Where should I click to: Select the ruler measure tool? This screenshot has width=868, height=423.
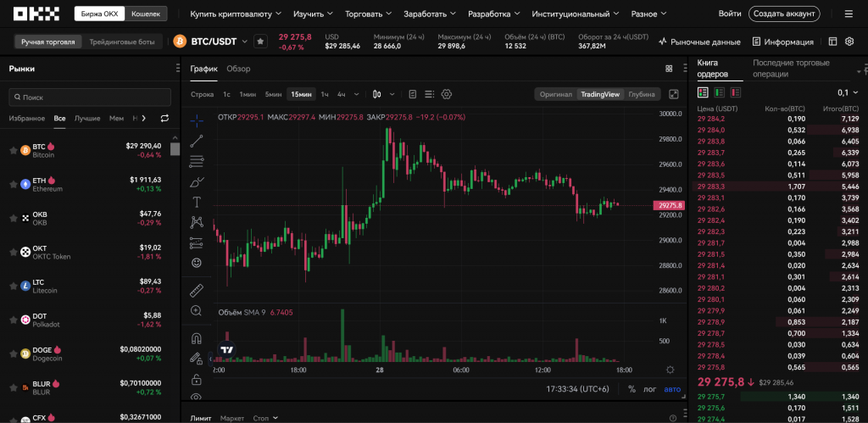coord(197,290)
